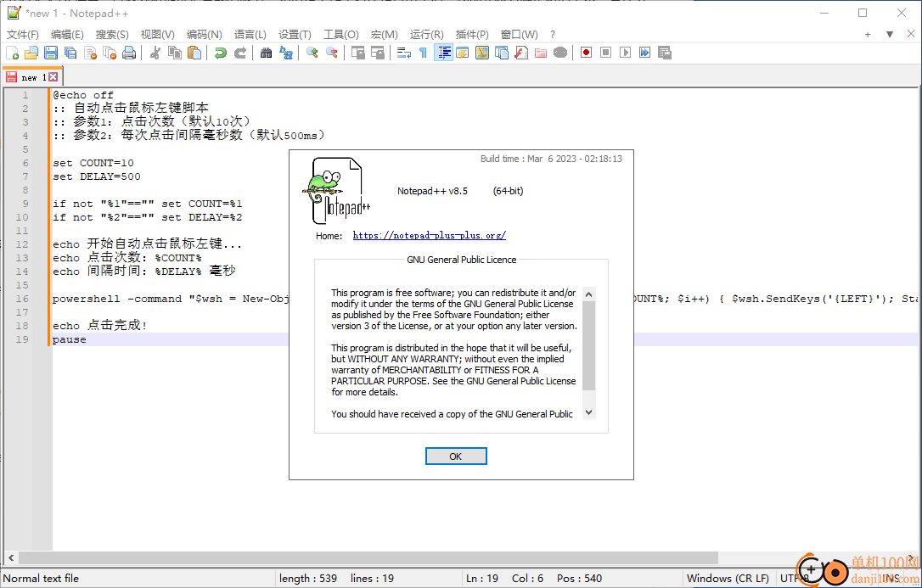Screen dimensions: 922x588
Task: Open Folder as Workspace icon
Action: [x=541, y=53]
